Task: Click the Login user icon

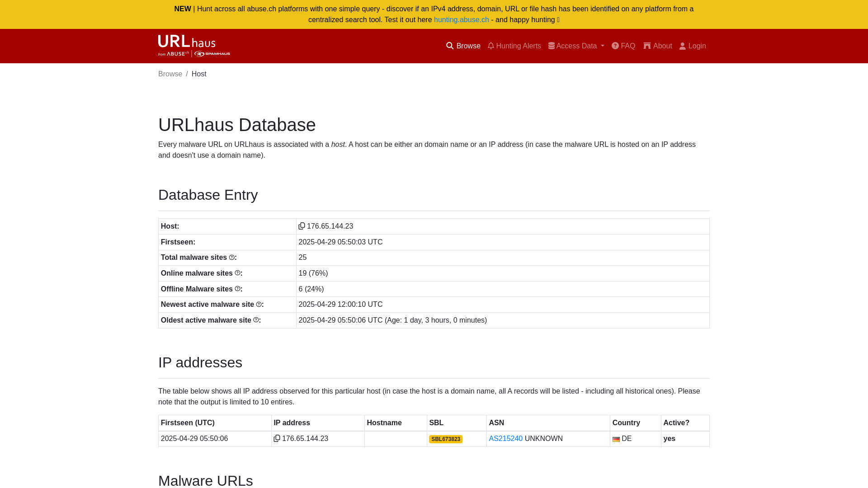Action: pos(683,46)
